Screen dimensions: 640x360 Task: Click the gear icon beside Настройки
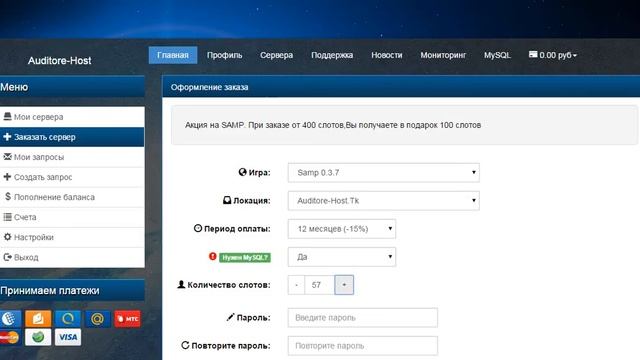7,237
